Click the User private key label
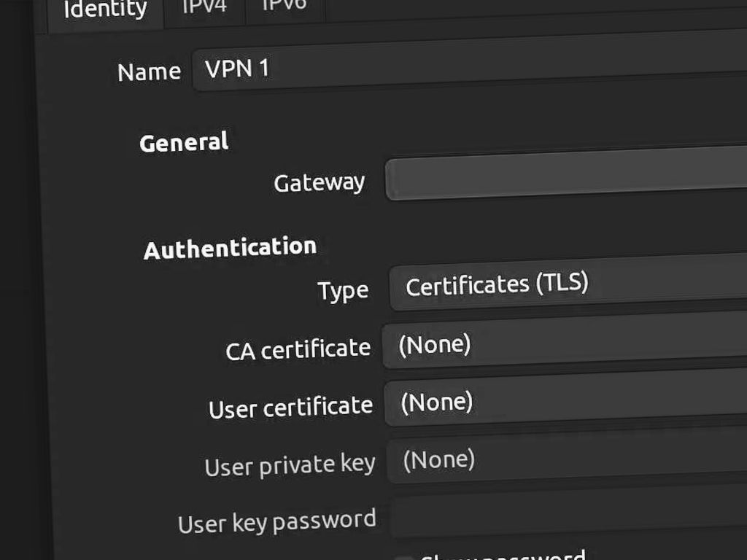This screenshot has height=560, width=747. coord(290,465)
